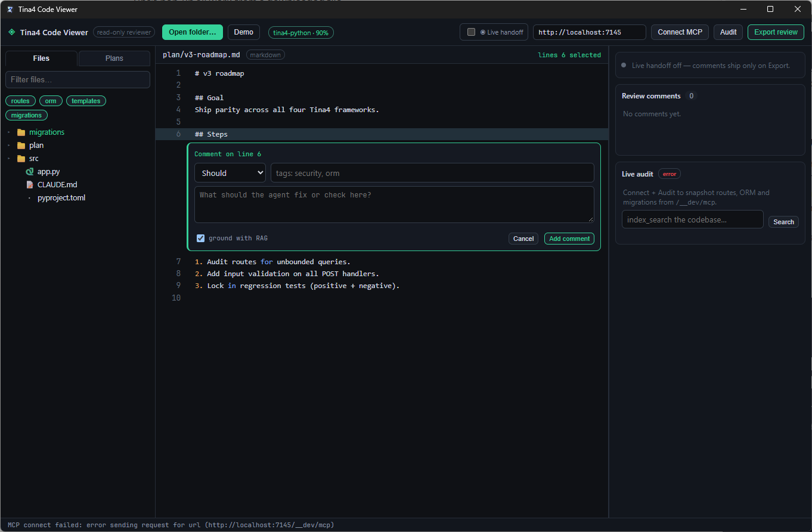
Task: Open the Should severity dropdown
Action: coord(230,173)
